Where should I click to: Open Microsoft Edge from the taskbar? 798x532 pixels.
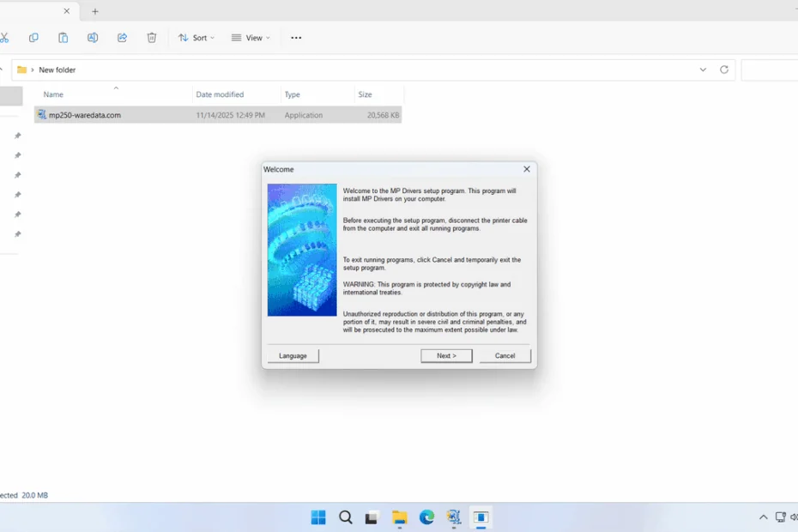[426, 517]
